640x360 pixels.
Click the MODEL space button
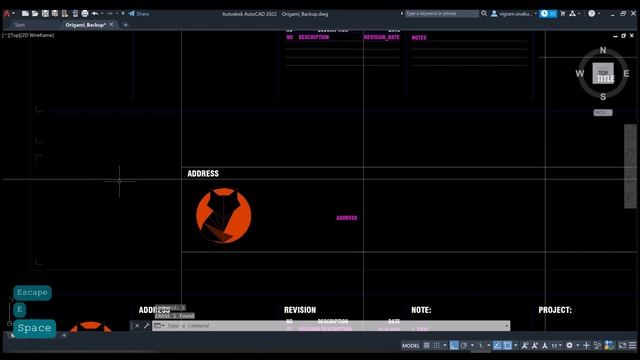[411, 346]
